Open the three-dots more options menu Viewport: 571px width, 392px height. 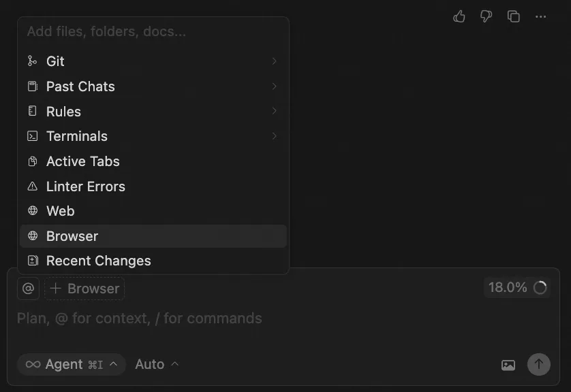tap(540, 16)
